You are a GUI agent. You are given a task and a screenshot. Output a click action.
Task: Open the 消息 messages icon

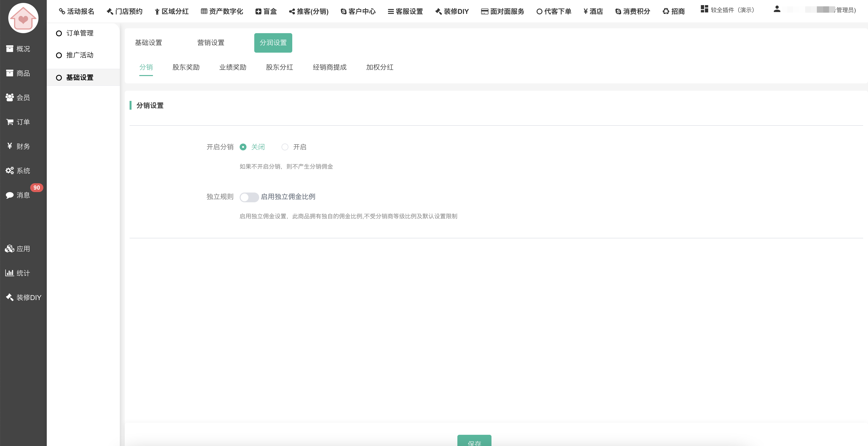tap(9, 195)
